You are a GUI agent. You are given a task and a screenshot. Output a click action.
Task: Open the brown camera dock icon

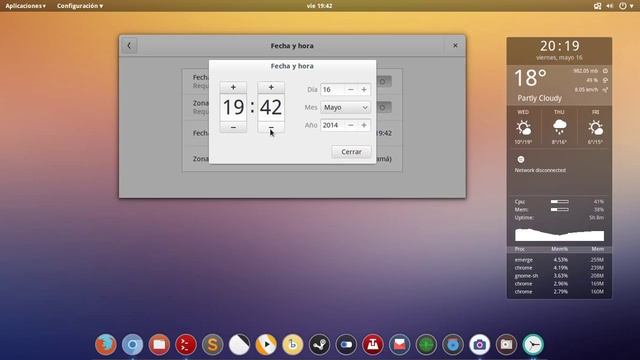coord(506,344)
